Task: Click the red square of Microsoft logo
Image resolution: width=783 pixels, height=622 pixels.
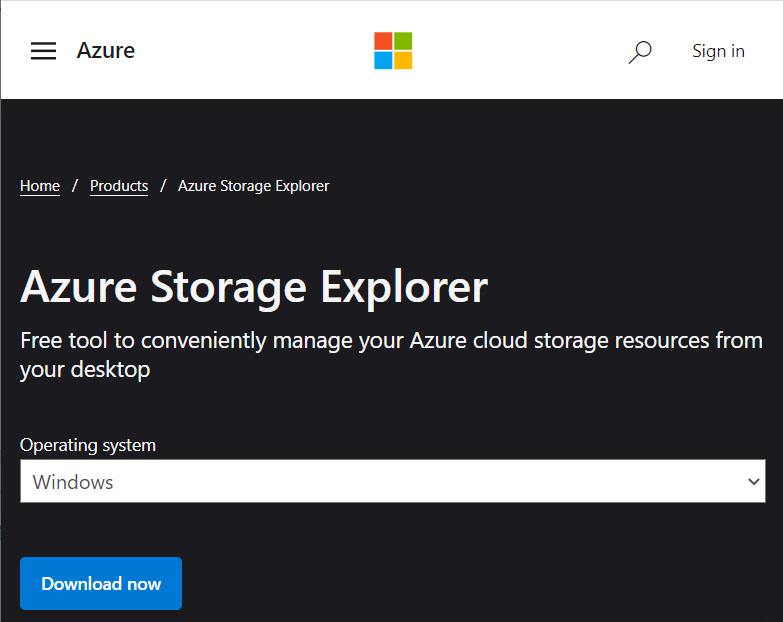Action: click(x=383, y=41)
